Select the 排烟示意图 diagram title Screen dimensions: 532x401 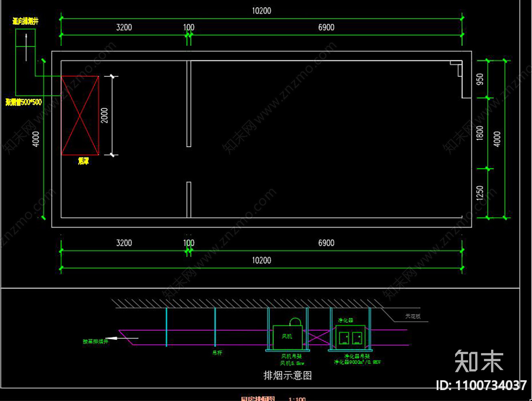(x=287, y=375)
